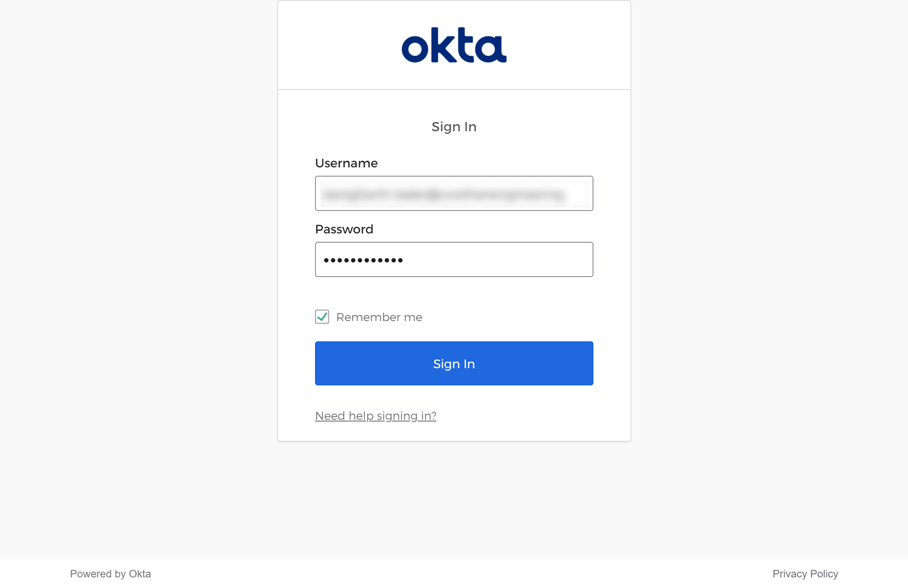908x588 pixels.
Task: Click the Remember me label text
Action: click(379, 317)
